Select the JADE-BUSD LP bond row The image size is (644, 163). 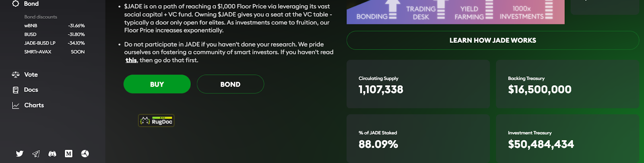pyautogui.click(x=54, y=43)
